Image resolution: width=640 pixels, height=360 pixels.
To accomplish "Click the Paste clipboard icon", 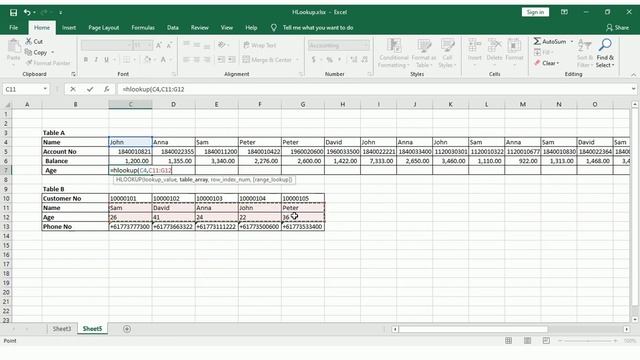I will pyautogui.click(x=14, y=46).
